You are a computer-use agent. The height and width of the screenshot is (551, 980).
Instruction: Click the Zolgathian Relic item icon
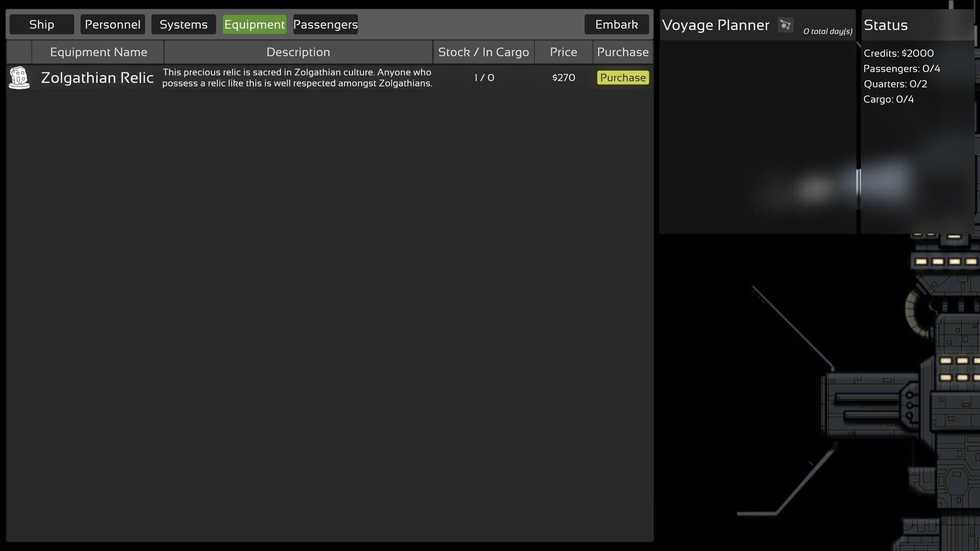pos(19,78)
